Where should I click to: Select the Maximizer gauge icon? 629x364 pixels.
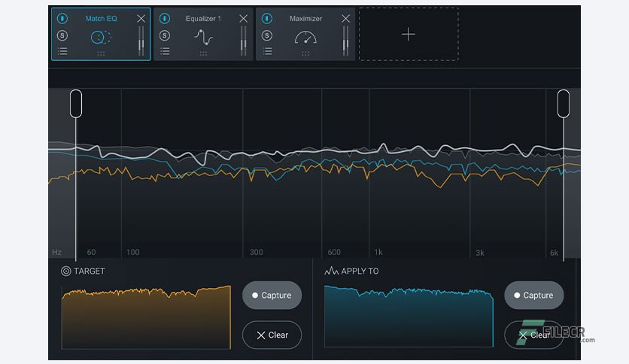[x=305, y=38]
